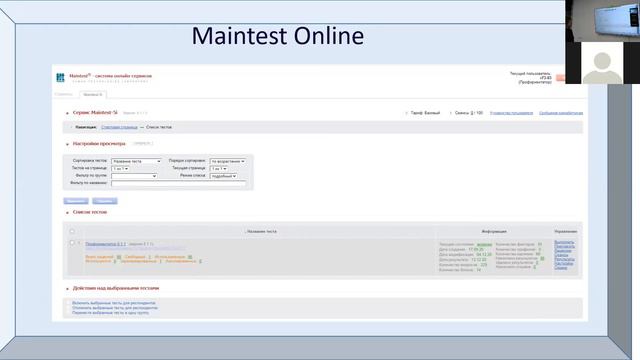Click the 'Тариф: Базовый' text
Viewport: 640px width, 360px height.
click(x=425, y=113)
